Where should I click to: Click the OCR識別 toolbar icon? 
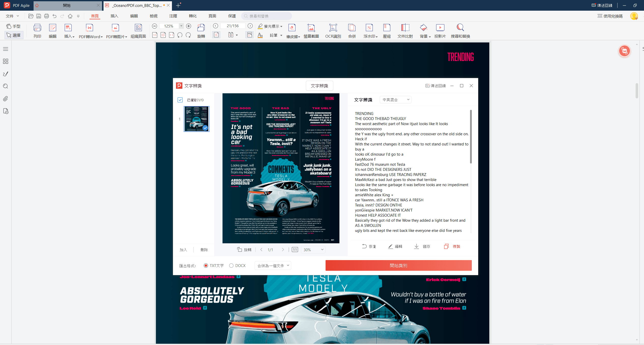(x=333, y=31)
